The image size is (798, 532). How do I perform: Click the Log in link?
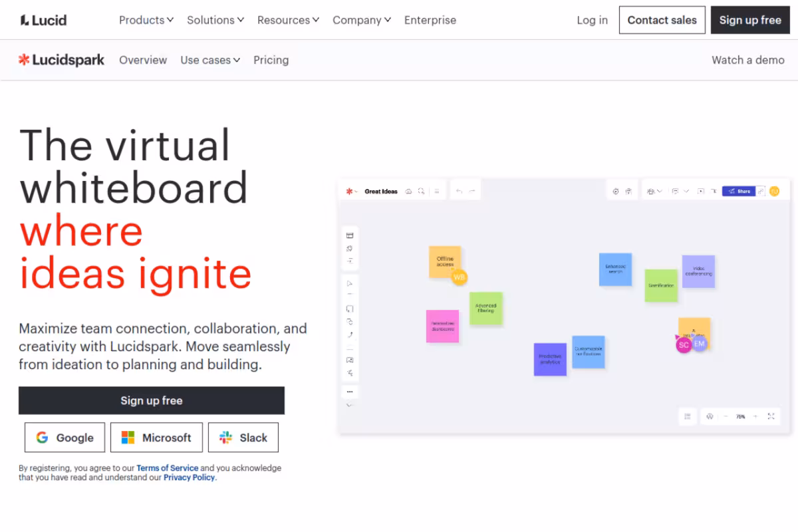tap(593, 20)
